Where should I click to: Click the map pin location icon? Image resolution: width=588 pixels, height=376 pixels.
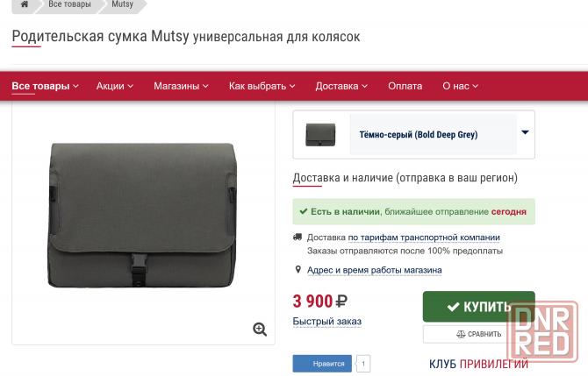tap(298, 271)
